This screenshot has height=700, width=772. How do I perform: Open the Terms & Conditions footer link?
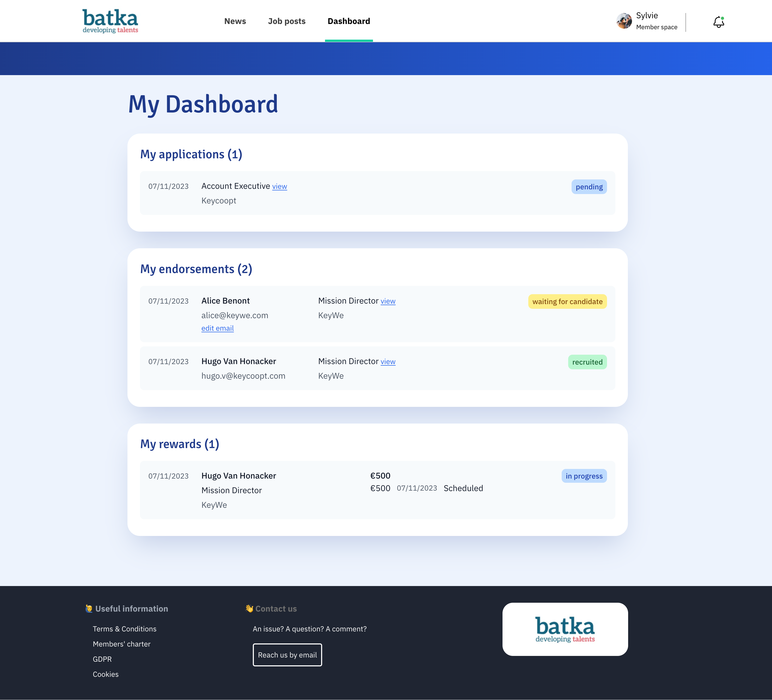tap(125, 629)
